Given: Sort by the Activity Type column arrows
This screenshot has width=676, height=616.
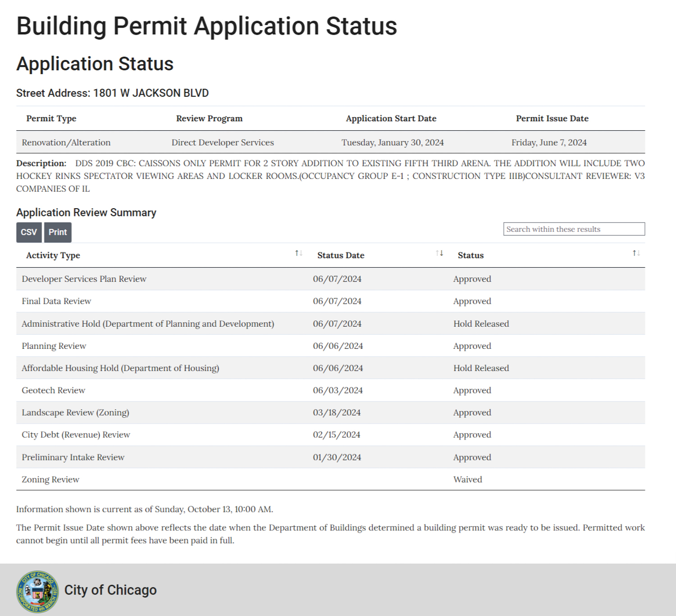Looking at the screenshot, I should 299,253.
